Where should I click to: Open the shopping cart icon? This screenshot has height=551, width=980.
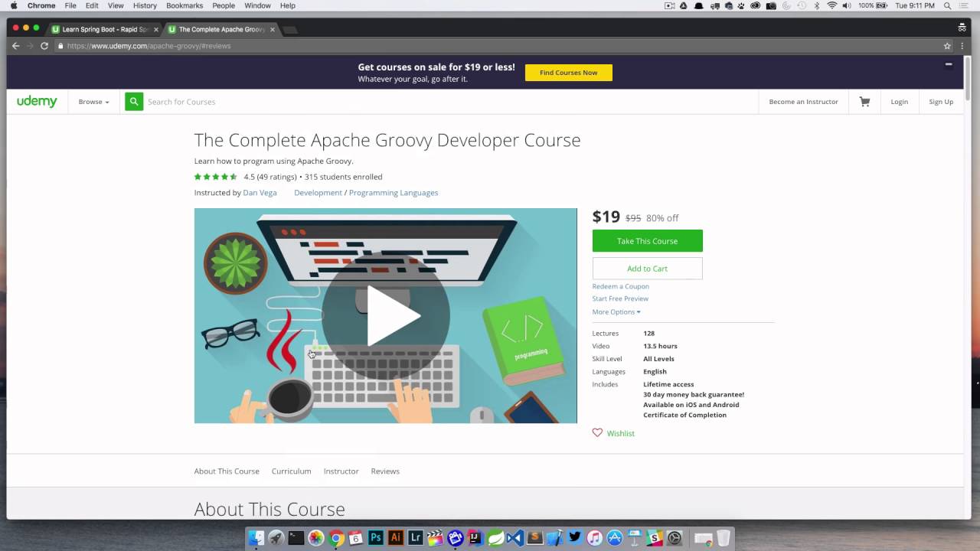864,101
